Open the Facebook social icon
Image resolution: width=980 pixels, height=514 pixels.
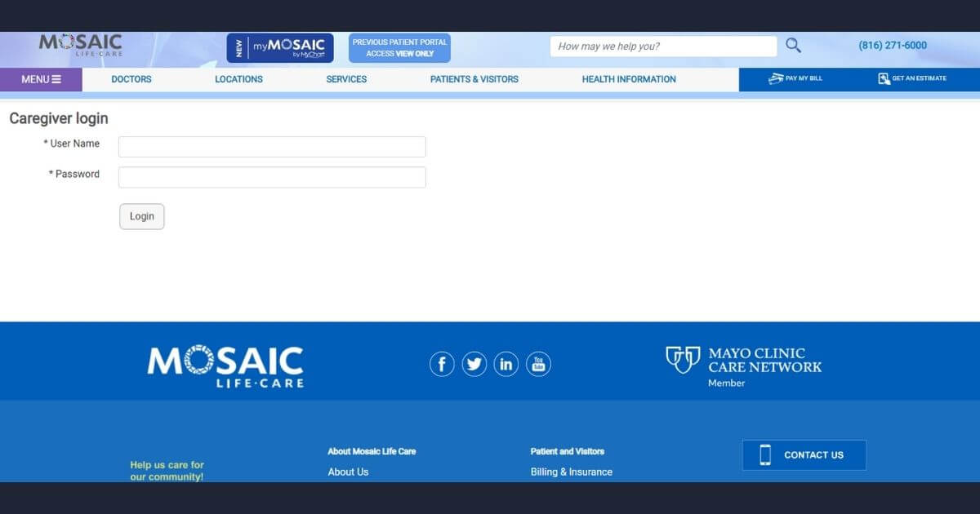[x=442, y=364]
